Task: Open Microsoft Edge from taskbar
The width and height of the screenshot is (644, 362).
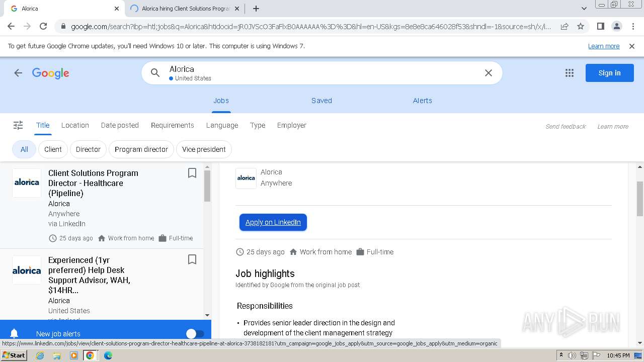Action: (x=108, y=355)
